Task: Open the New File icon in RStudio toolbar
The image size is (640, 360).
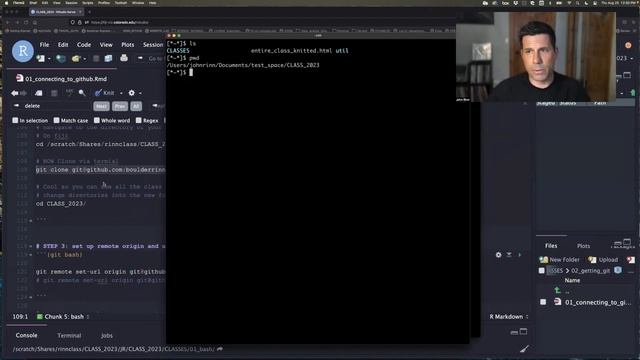Action: 40,58
